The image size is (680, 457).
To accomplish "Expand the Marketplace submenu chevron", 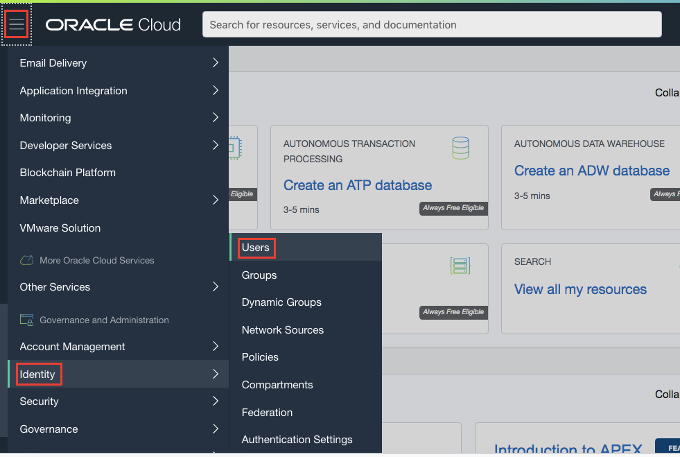I will coord(216,200).
